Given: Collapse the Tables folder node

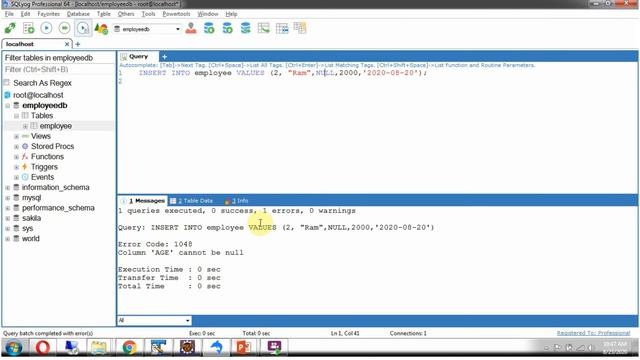Looking at the screenshot, I should tap(16, 116).
